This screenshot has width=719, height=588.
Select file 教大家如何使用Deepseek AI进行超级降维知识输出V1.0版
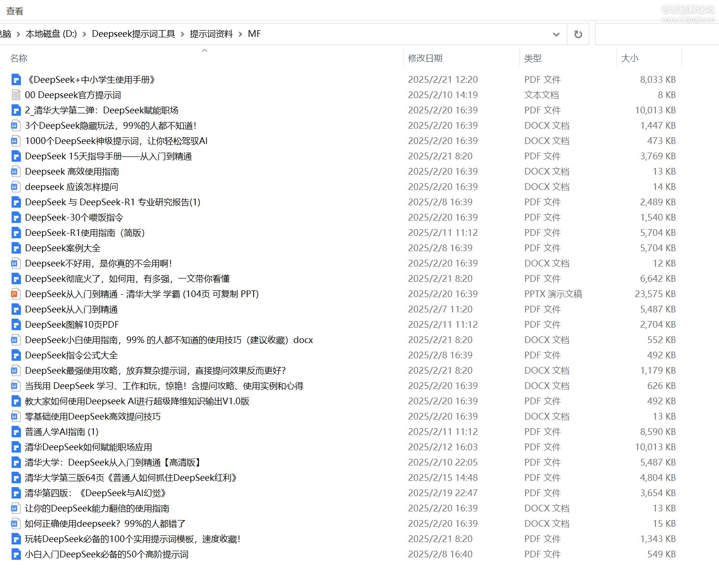(x=137, y=401)
